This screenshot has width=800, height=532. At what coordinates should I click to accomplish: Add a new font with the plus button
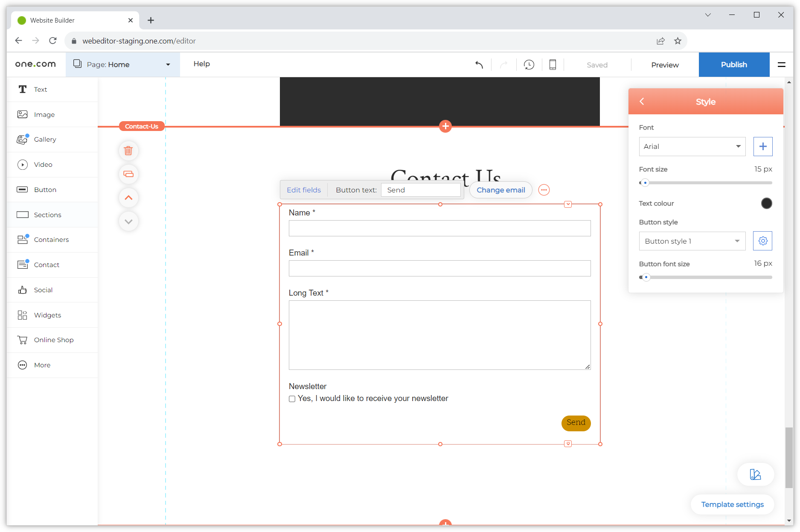tap(763, 146)
